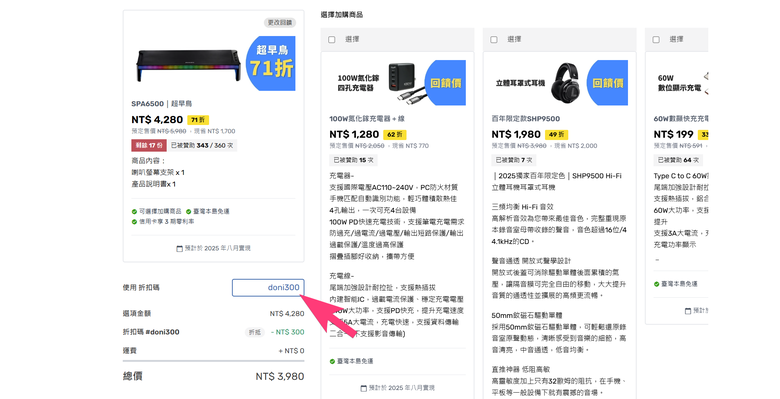Click the 喇叭螢幕支架 x 1 content line

pos(158,173)
